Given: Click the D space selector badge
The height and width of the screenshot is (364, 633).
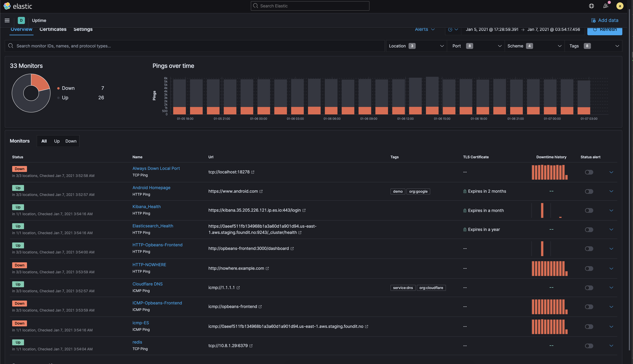Looking at the screenshot, I should click(21, 20).
